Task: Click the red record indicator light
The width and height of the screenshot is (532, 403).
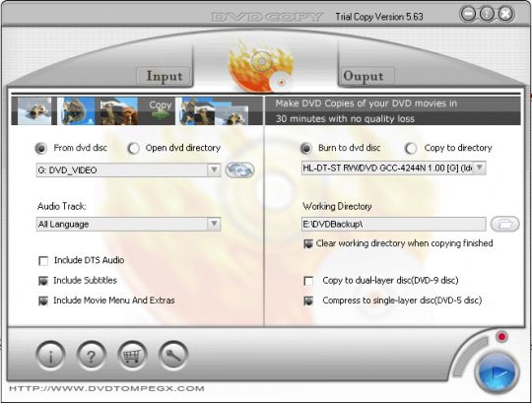Action: point(501,337)
